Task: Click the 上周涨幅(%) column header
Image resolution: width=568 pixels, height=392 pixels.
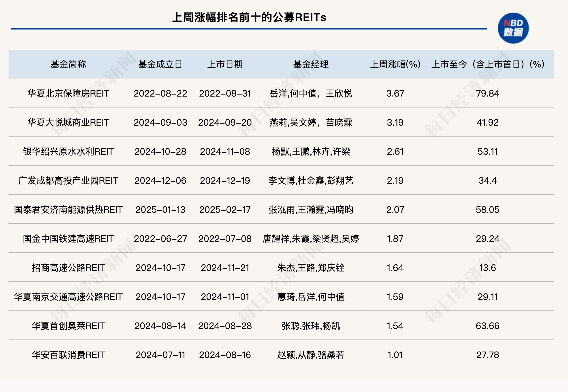Action: [396, 64]
